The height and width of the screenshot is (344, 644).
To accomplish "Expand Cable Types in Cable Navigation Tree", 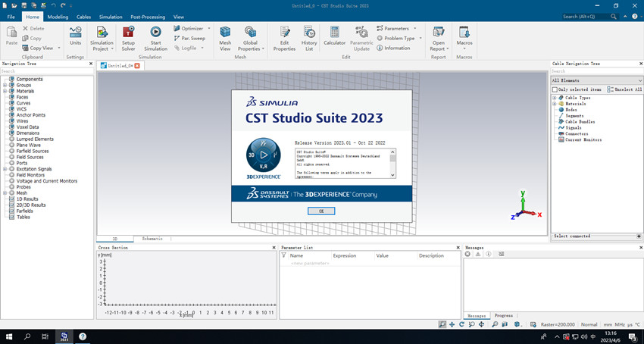I will [555, 98].
